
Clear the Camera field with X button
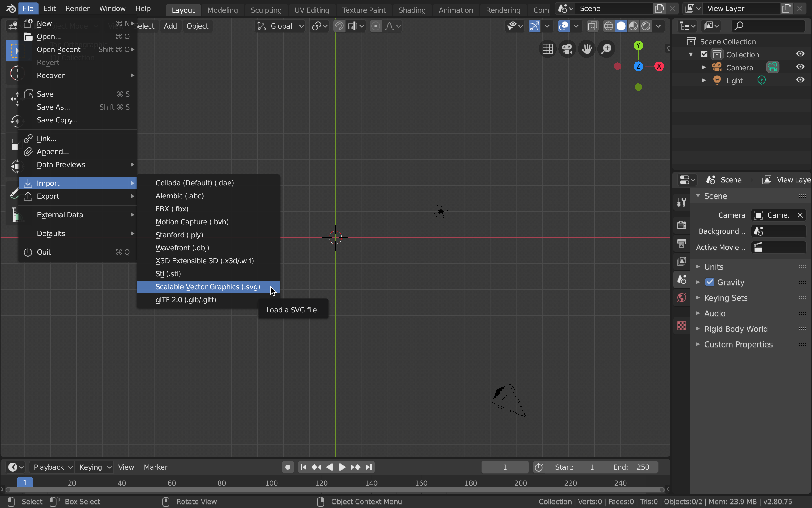pyautogui.click(x=800, y=215)
